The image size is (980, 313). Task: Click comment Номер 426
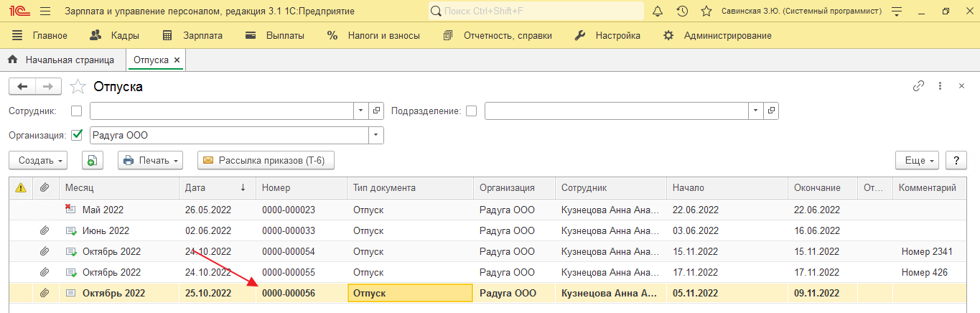[x=925, y=272]
